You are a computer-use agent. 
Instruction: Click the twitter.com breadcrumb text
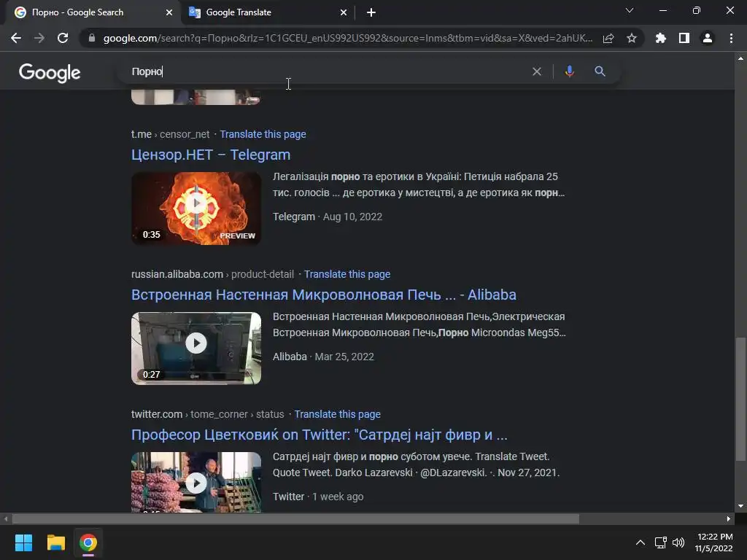[207, 414]
